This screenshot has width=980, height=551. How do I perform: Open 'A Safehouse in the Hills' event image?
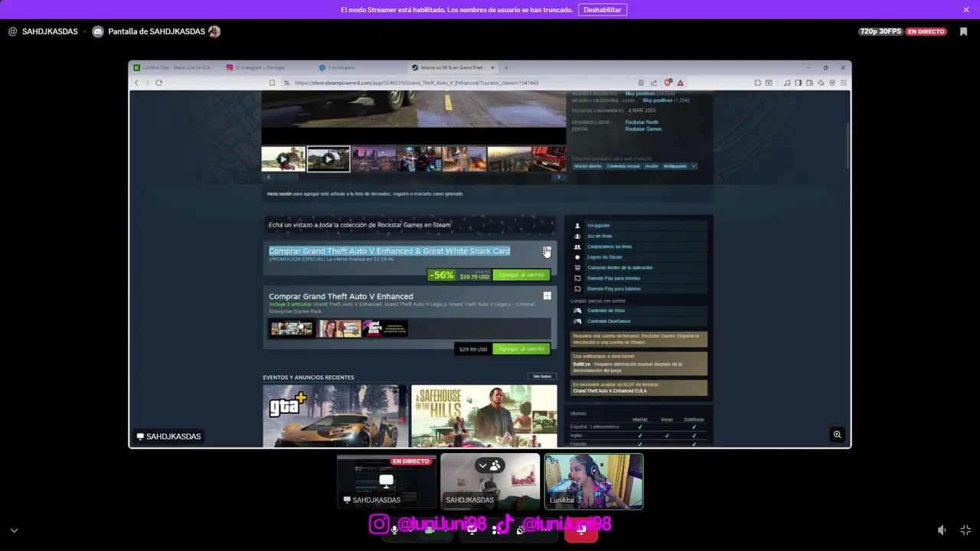pyautogui.click(x=484, y=416)
